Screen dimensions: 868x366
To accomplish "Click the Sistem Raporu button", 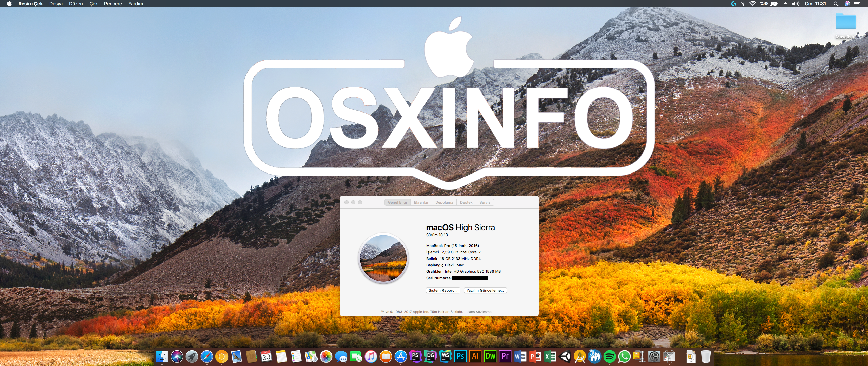I will [x=443, y=290].
